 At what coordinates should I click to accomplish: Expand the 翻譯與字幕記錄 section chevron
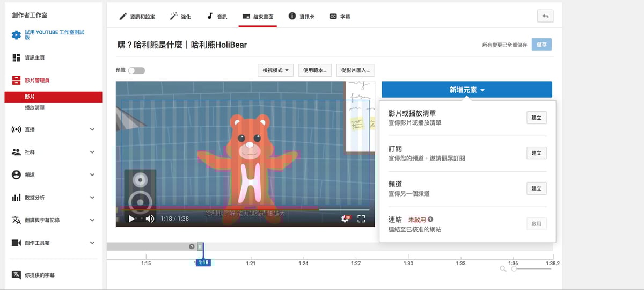pos(92,220)
